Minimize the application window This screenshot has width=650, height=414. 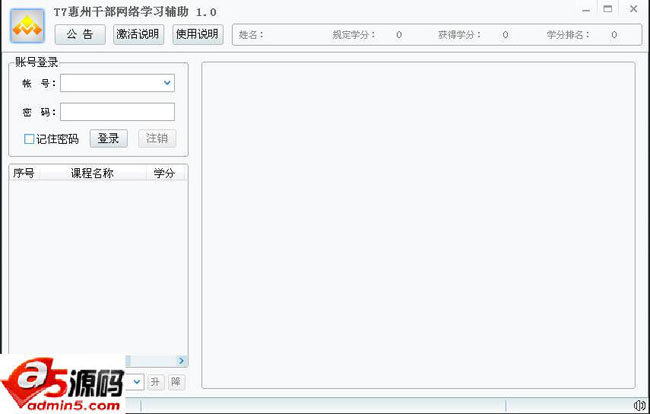click(x=586, y=9)
